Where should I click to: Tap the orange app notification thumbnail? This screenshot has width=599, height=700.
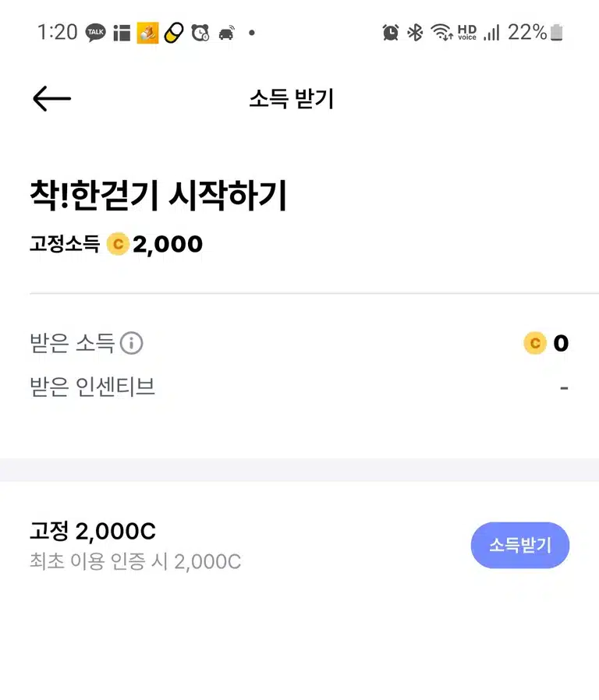147,33
